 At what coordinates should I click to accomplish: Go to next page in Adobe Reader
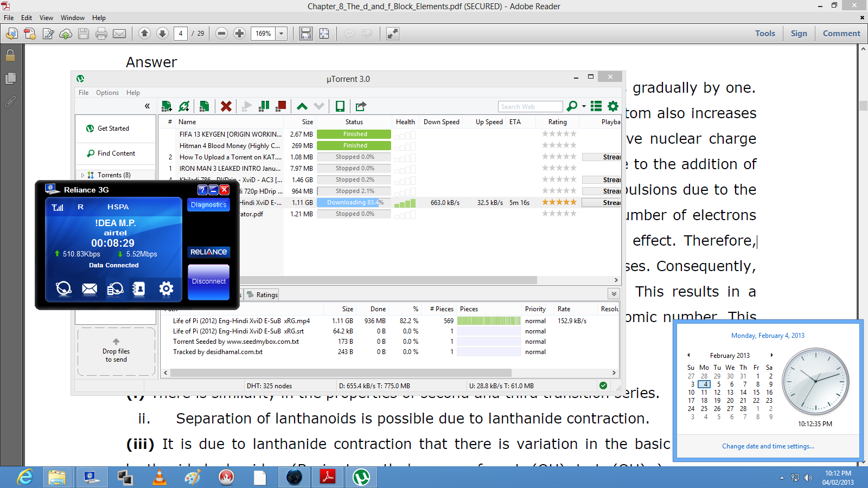[162, 34]
